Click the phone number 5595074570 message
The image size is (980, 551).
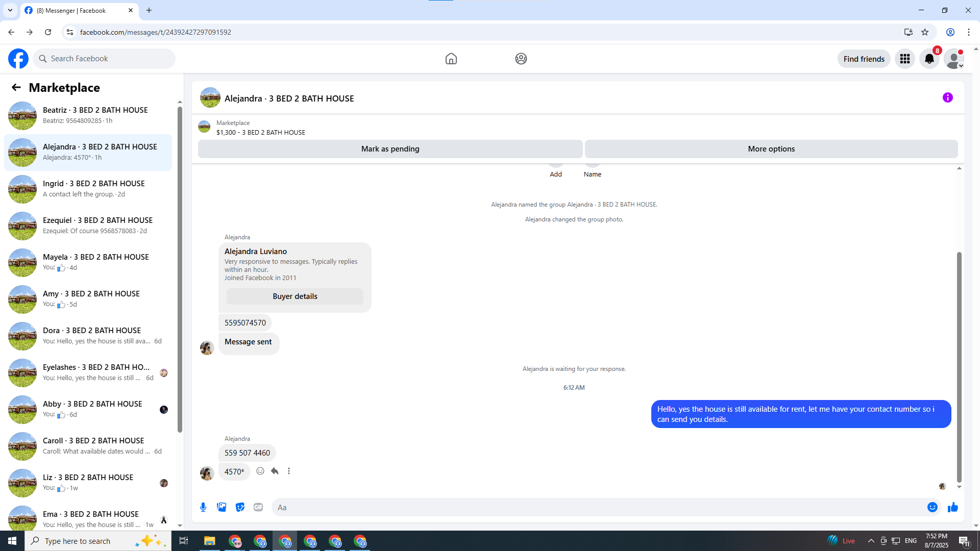click(245, 323)
